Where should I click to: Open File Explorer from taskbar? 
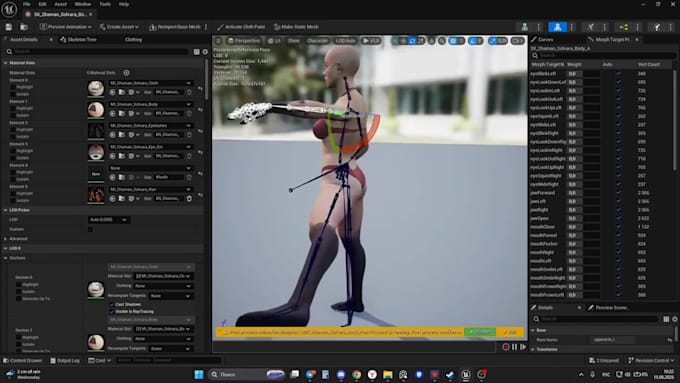[388, 374]
